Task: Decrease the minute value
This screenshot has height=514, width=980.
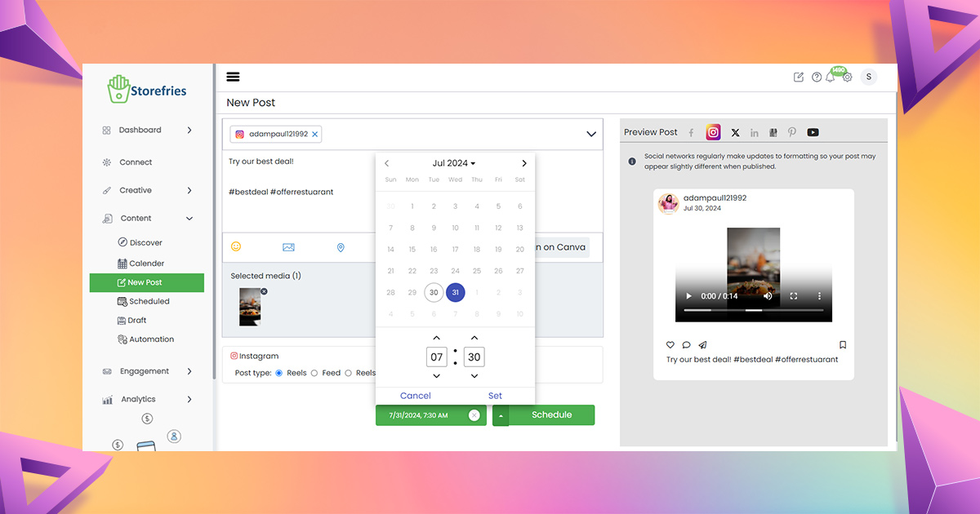Action: (x=474, y=376)
